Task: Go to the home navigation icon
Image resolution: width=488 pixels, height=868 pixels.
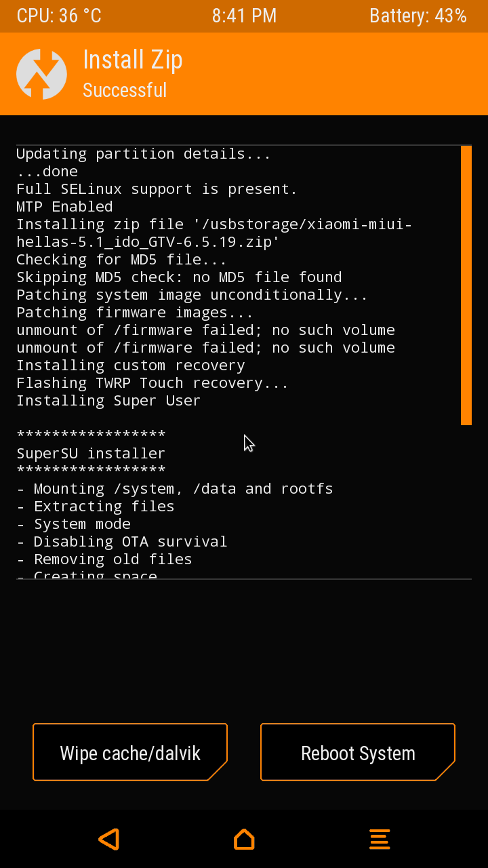Action: pyautogui.click(x=244, y=839)
